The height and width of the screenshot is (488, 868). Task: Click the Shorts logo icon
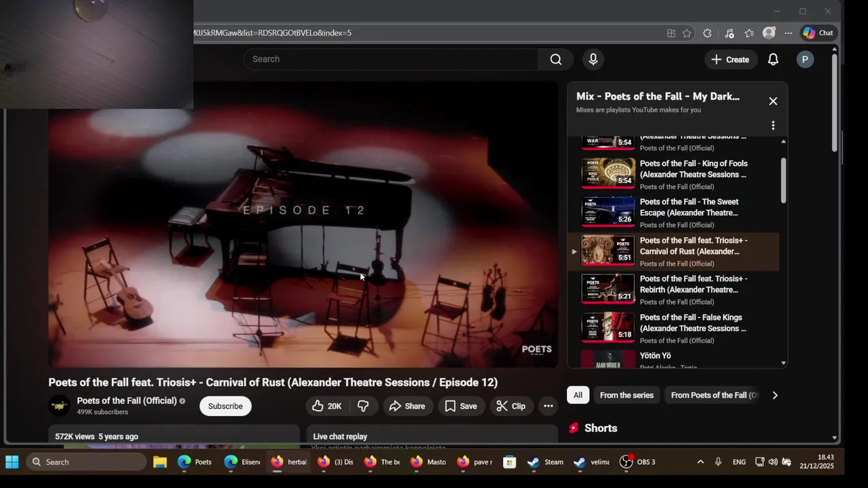(574, 428)
